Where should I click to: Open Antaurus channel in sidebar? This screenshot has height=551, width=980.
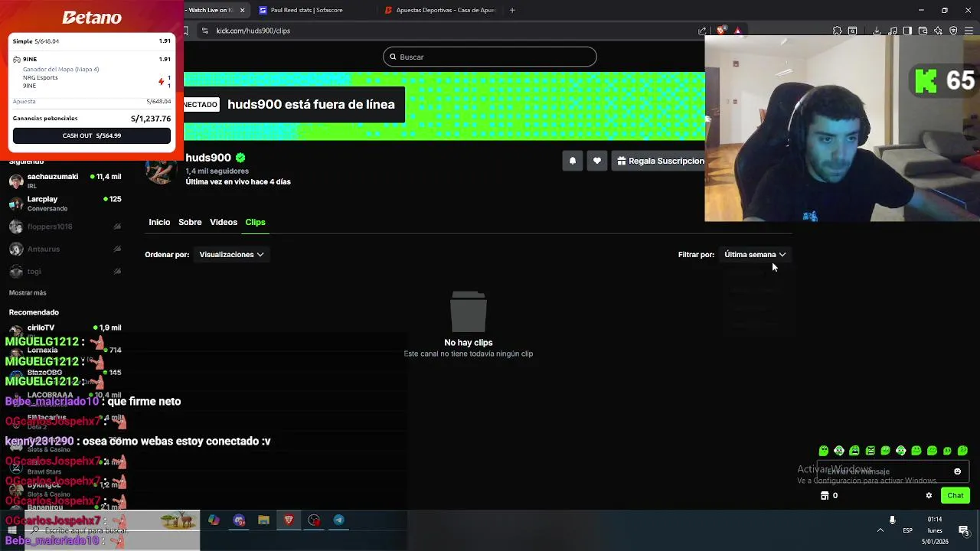(65, 249)
